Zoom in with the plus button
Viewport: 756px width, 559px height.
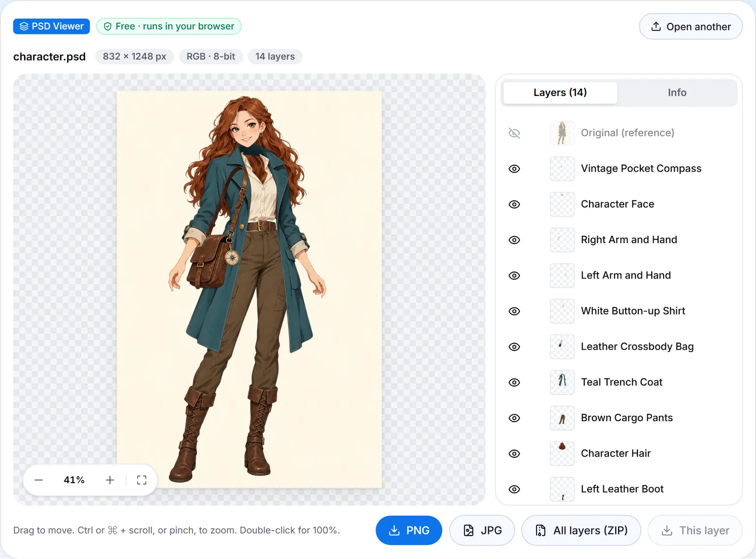click(x=110, y=480)
